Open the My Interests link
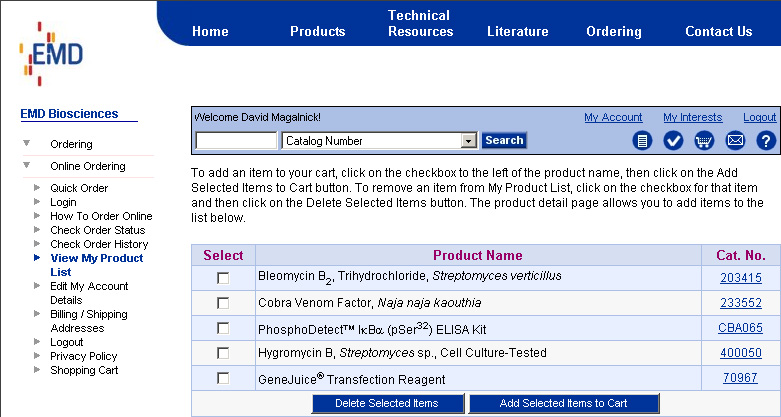 point(692,118)
